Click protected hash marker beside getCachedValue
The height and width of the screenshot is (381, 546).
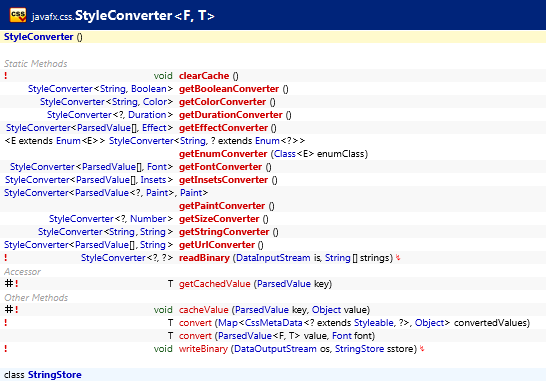click(x=9, y=283)
